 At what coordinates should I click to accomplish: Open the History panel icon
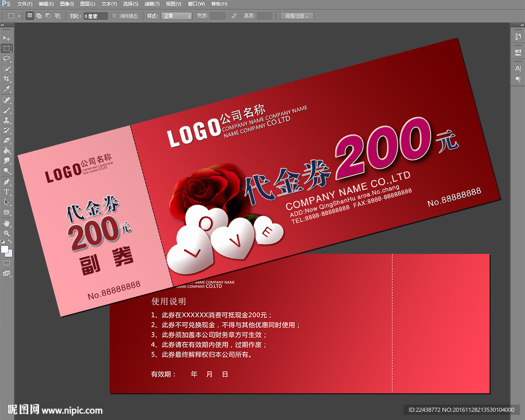click(518, 36)
